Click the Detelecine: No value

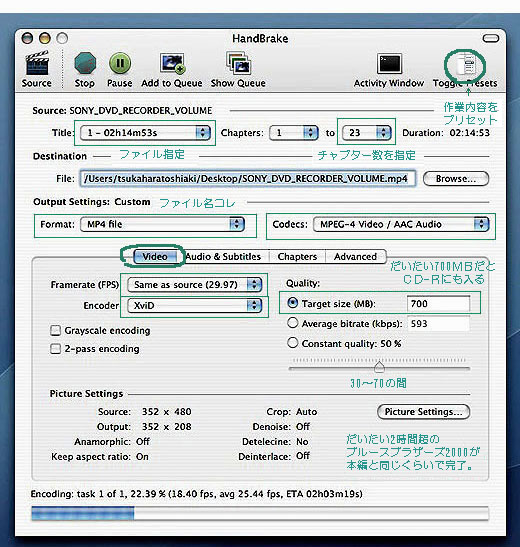coord(302,442)
